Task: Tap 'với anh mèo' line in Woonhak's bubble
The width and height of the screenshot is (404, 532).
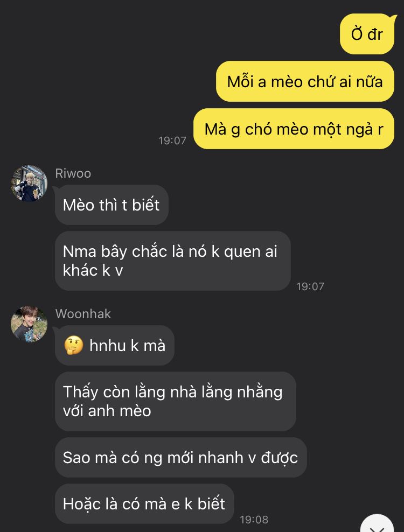Action: point(107,411)
